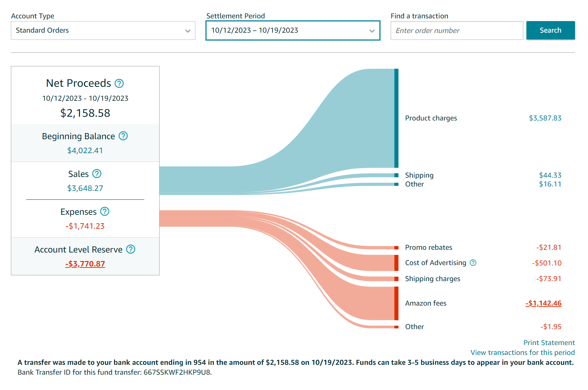Open the Account Level Reserve help icon
Viewport: 588px width, 390px height.
tap(131, 249)
